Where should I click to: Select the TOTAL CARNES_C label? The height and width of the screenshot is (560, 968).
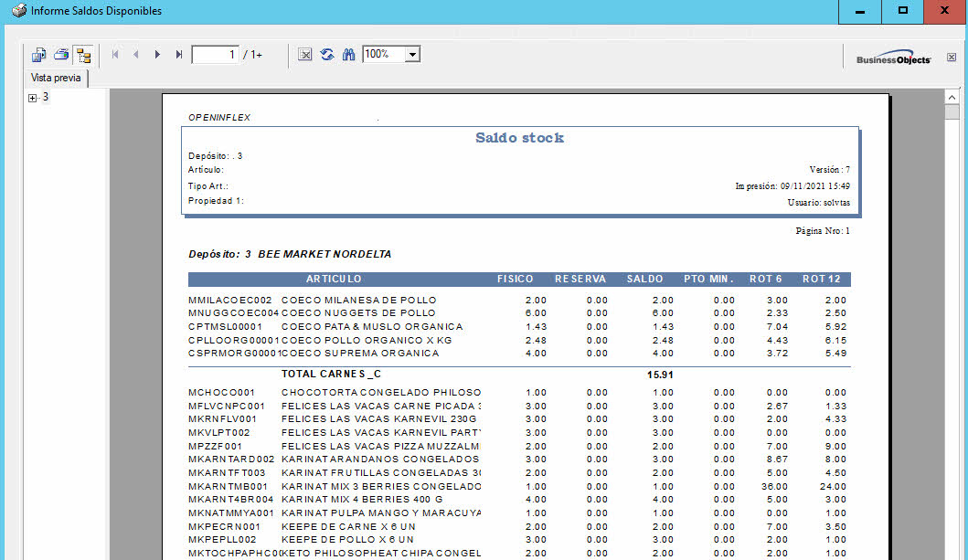coord(332,374)
